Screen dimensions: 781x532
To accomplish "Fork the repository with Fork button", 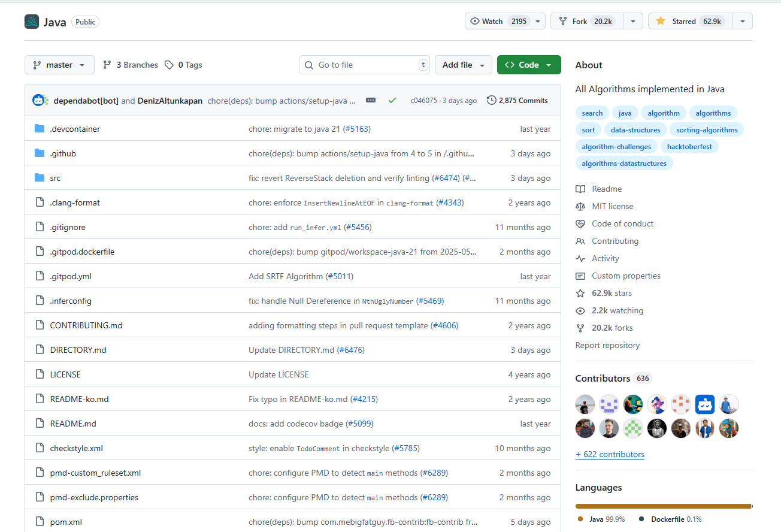I will click(587, 21).
